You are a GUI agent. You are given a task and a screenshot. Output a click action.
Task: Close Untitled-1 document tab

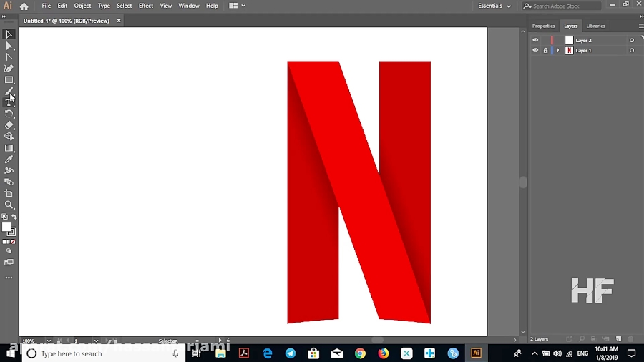point(119,21)
